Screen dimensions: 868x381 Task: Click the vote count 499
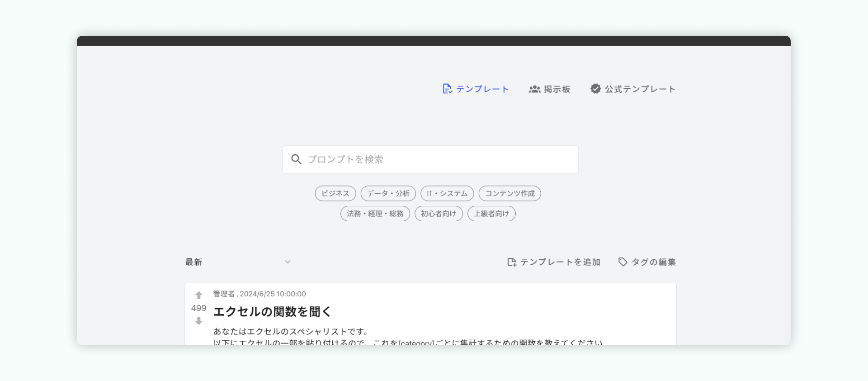pyautogui.click(x=198, y=308)
